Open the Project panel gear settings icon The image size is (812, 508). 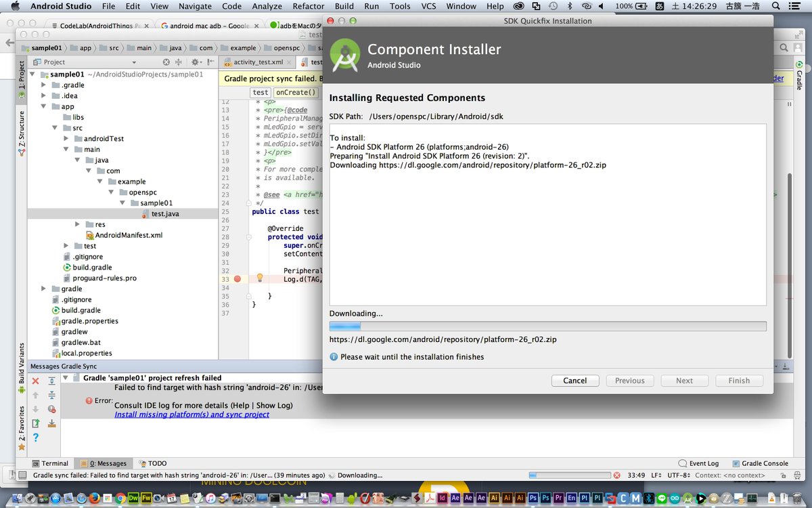click(197, 62)
